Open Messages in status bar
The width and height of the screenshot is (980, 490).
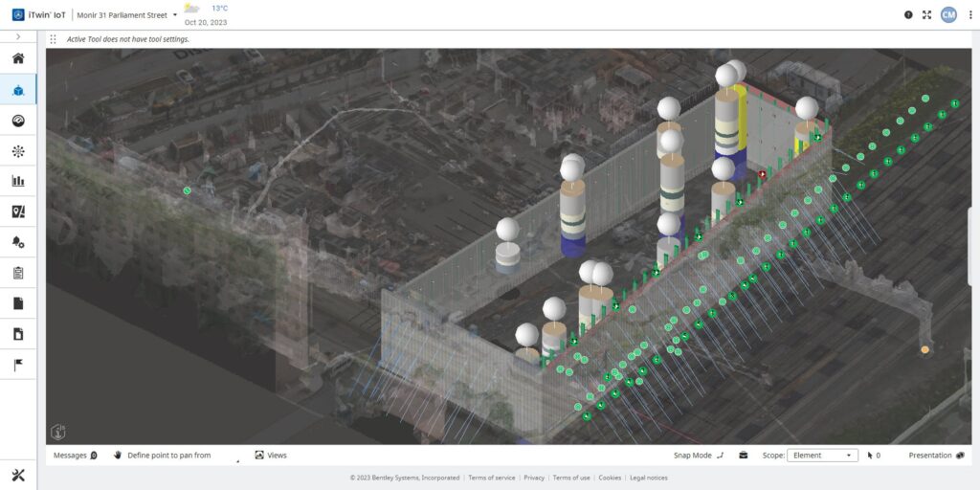coord(76,456)
